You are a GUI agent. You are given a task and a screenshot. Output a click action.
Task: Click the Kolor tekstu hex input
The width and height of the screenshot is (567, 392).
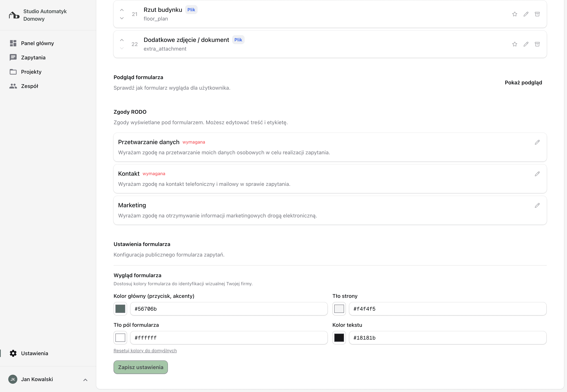pos(448,338)
